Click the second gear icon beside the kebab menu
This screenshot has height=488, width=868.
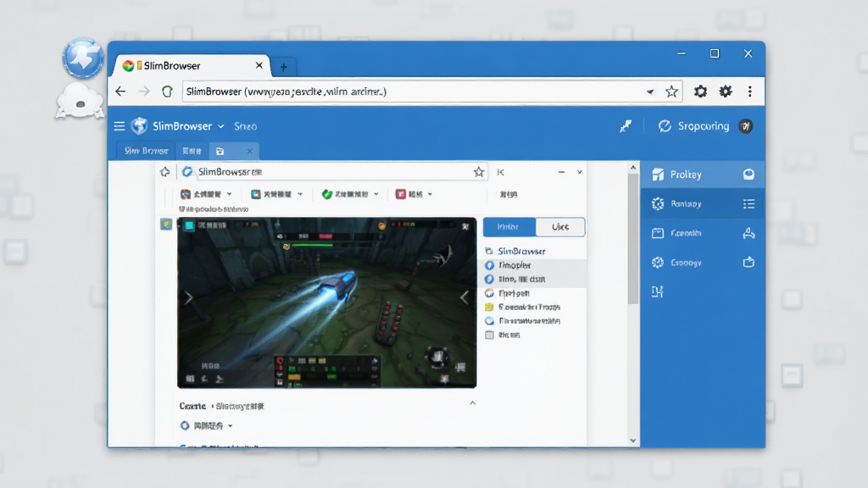[726, 91]
